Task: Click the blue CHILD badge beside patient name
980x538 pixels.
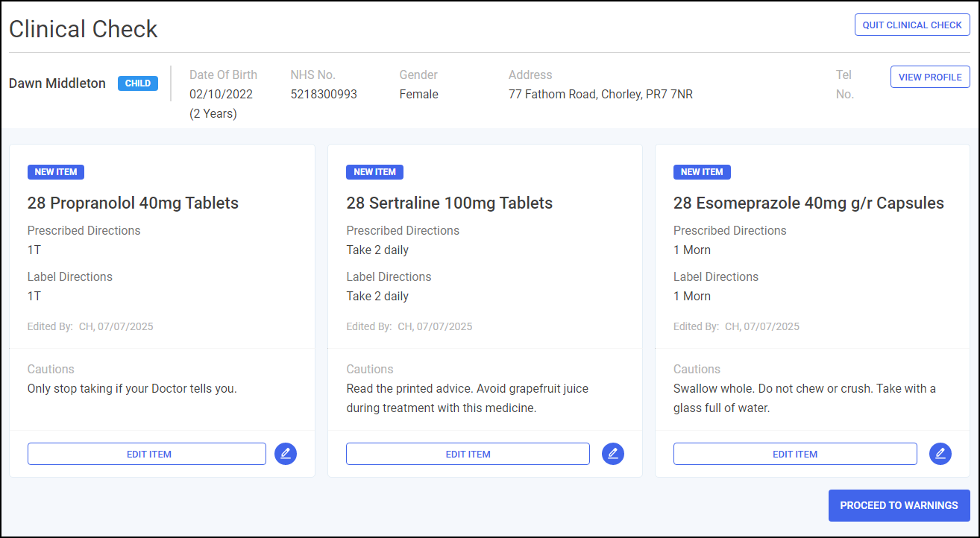Action: (138, 83)
